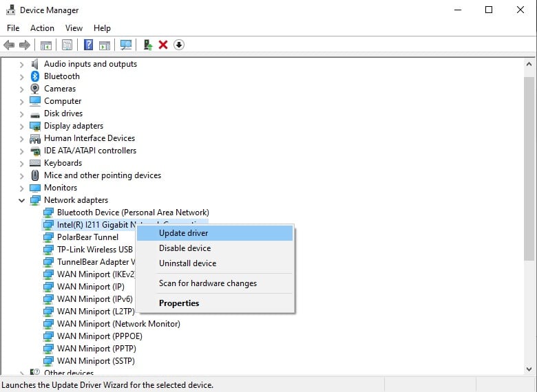Click the IDE ATA/ATAPI controllers icon

click(35, 151)
